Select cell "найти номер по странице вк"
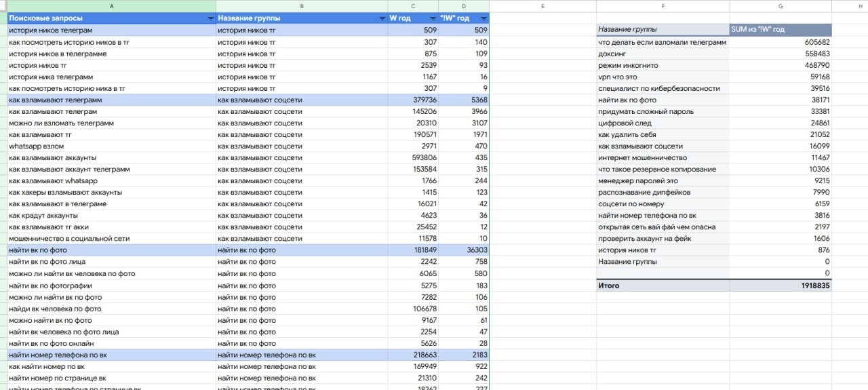The width and height of the screenshot is (868, 390). point(111,378)
